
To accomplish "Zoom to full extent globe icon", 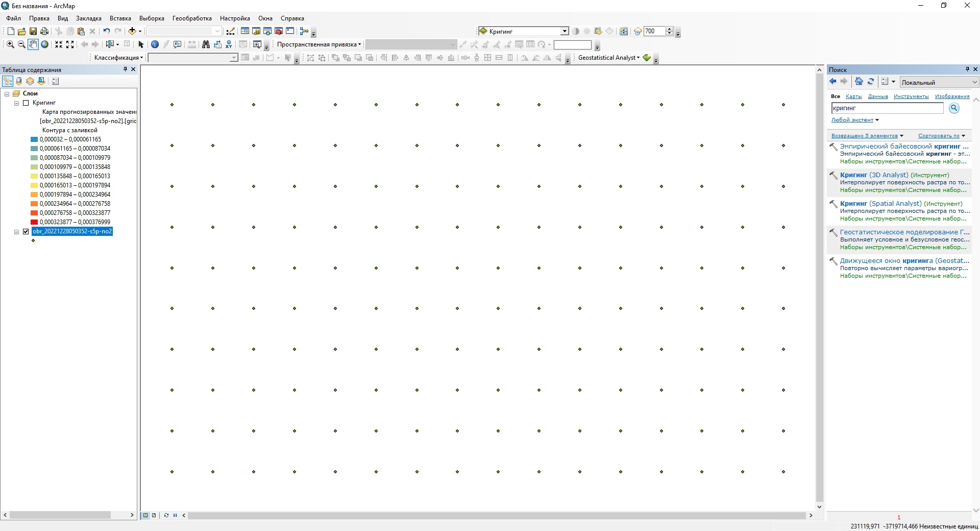I will (x=44, y=44).
